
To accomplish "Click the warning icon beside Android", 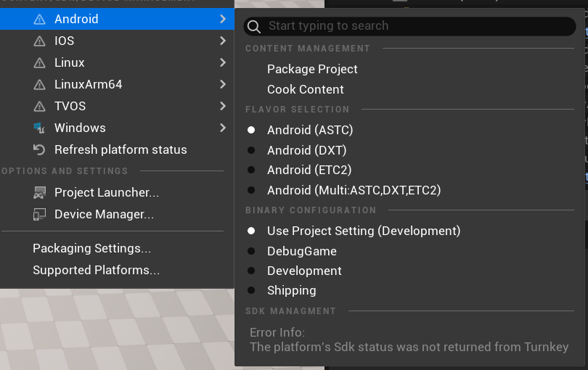I will pos(39,19).
